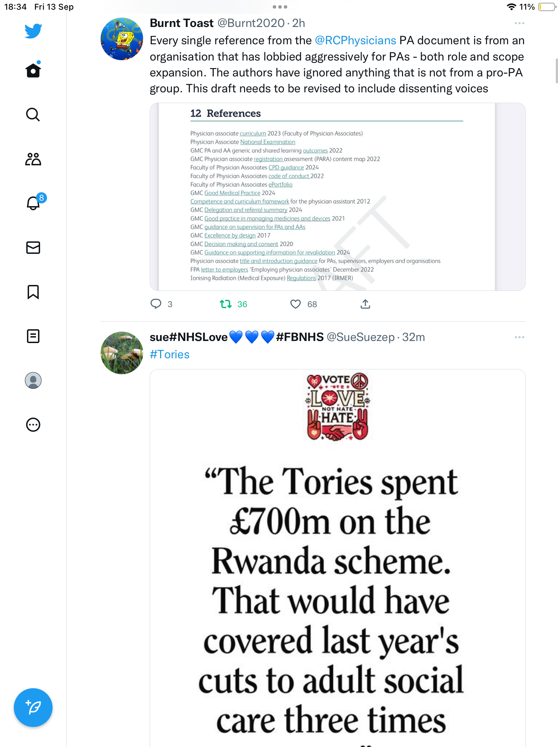Open the Communities people icon
The height and width of the screenshot is (747, 560).
33,159
